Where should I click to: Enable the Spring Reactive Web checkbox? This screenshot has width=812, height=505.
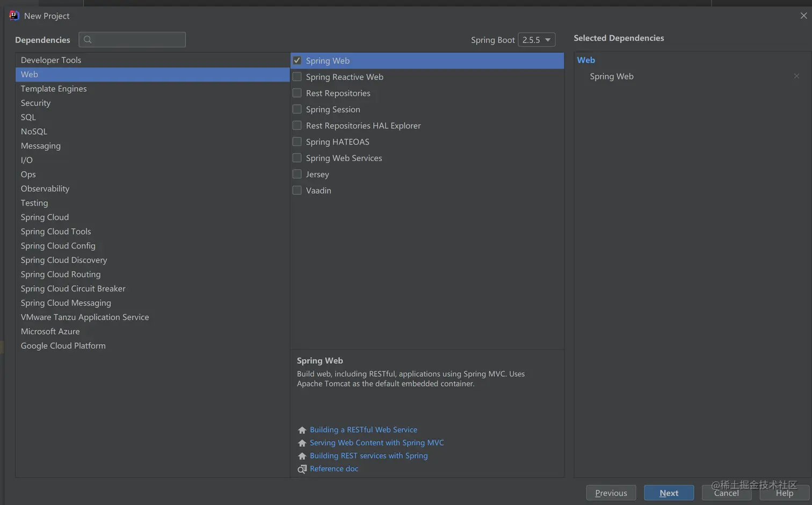pyautogui.click(x=297, y=77)
